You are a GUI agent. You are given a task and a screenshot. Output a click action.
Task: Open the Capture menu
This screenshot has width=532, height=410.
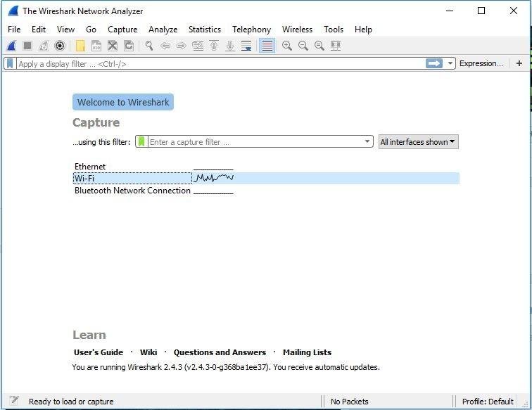122,30
